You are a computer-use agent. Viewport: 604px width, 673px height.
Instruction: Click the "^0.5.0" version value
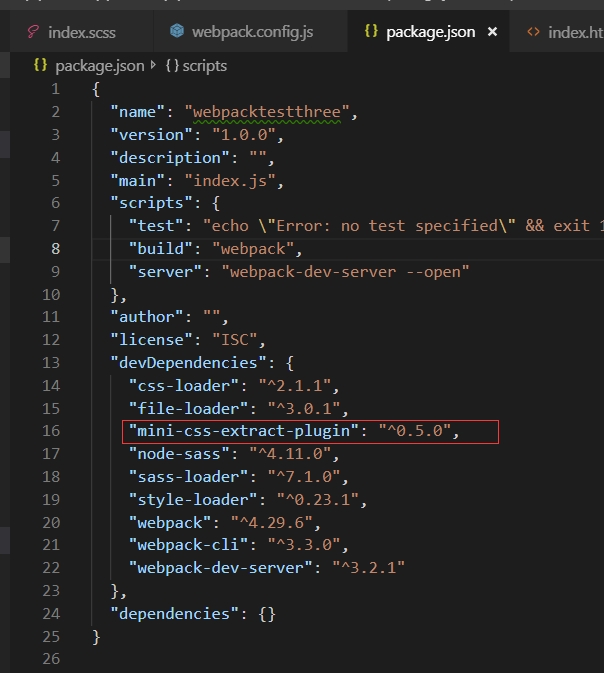tap(415, 431)
